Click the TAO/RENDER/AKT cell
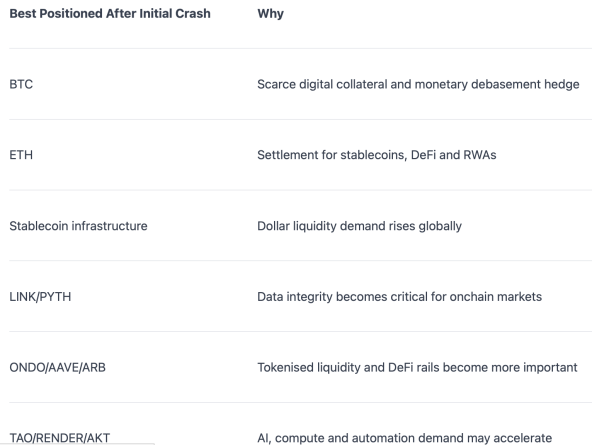 click(60, 438)
